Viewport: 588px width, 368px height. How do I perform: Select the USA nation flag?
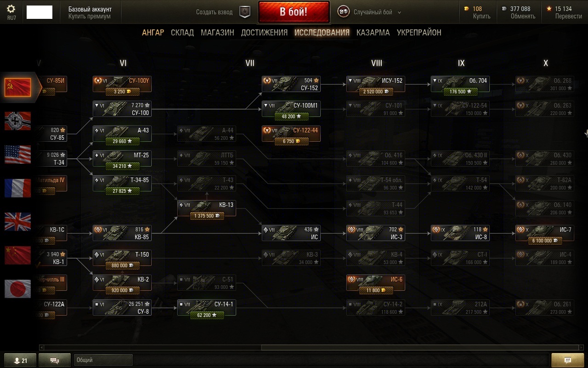(18, 155)
